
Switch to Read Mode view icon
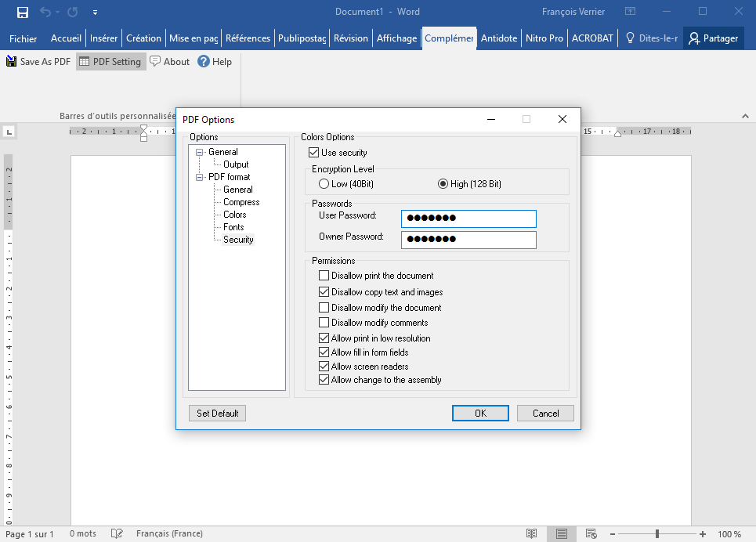point(532,533)
